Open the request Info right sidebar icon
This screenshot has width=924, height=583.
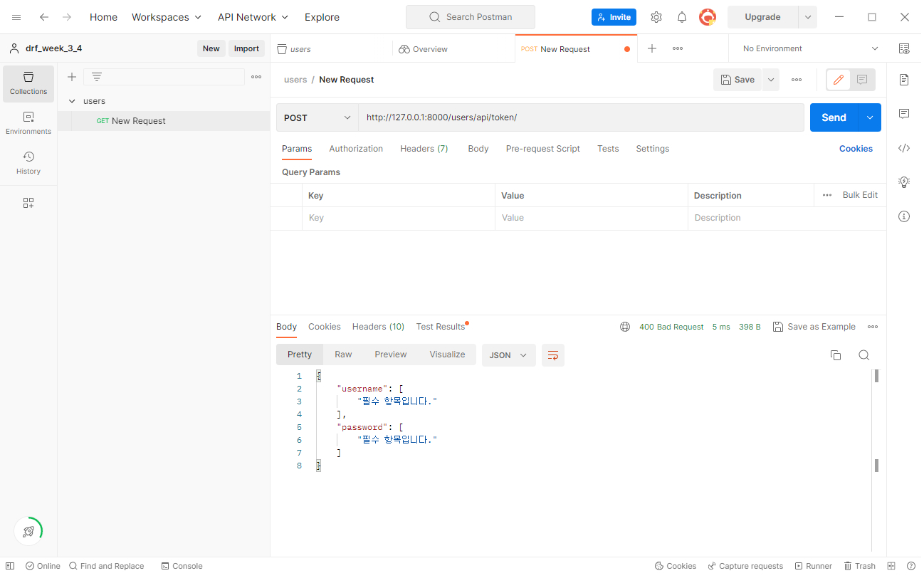point(904,216)
